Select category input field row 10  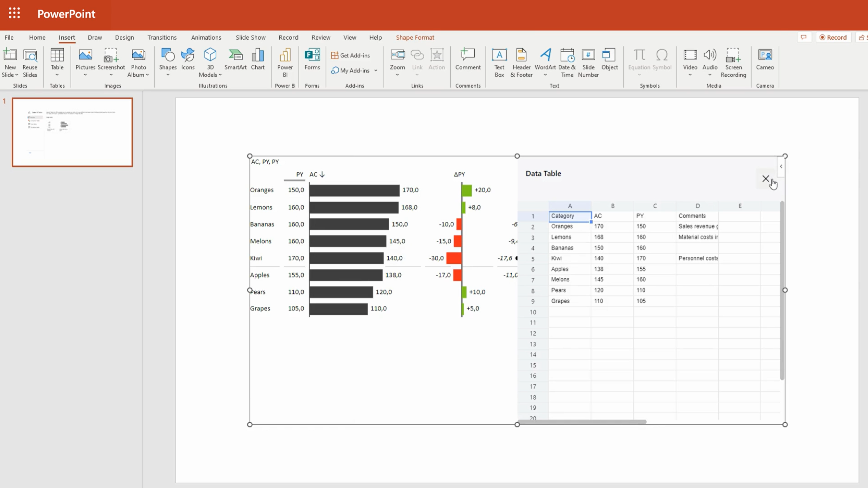569,311
